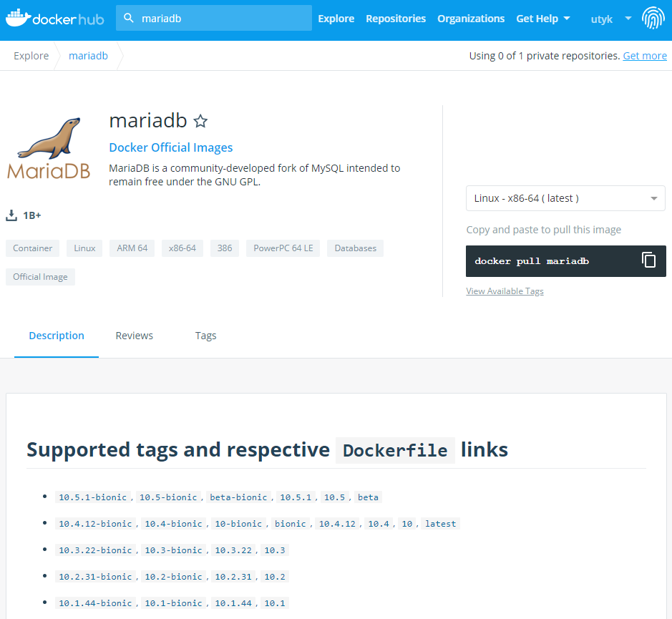Expand the utyk account menu
The image size is (672, 619).
coord(610,19)
